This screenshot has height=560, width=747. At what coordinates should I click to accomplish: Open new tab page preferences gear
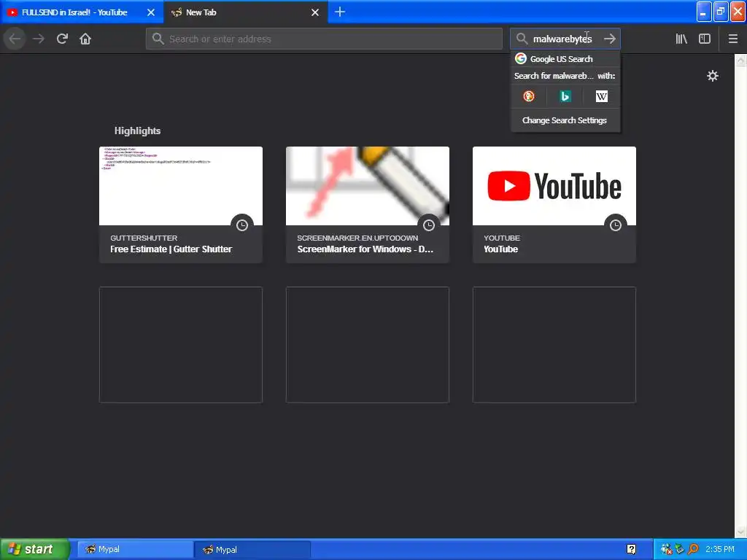point(712,76)
